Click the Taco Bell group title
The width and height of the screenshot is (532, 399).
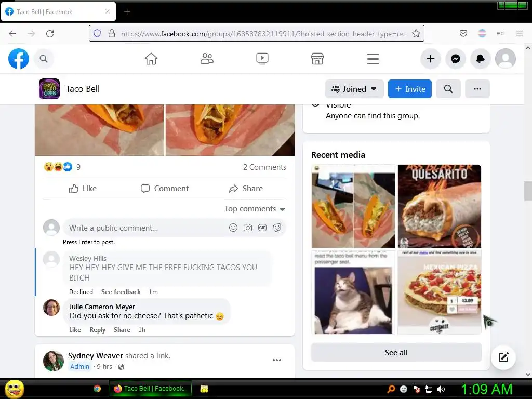click(x=83, y=89)
